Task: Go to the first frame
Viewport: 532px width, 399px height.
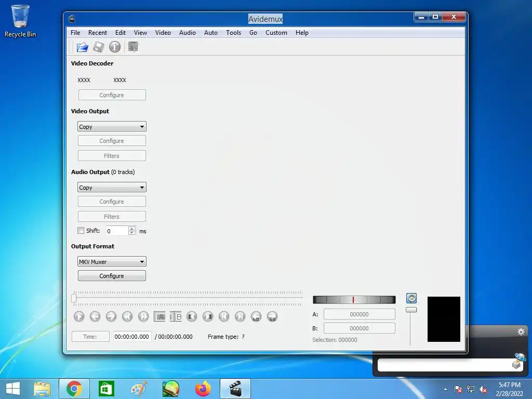Action: coord(224,316)
